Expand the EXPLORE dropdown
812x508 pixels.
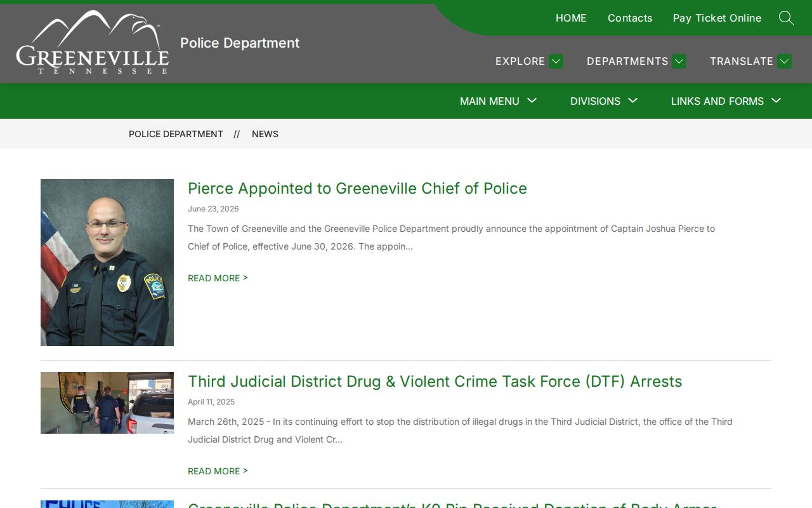pos(529,61)
